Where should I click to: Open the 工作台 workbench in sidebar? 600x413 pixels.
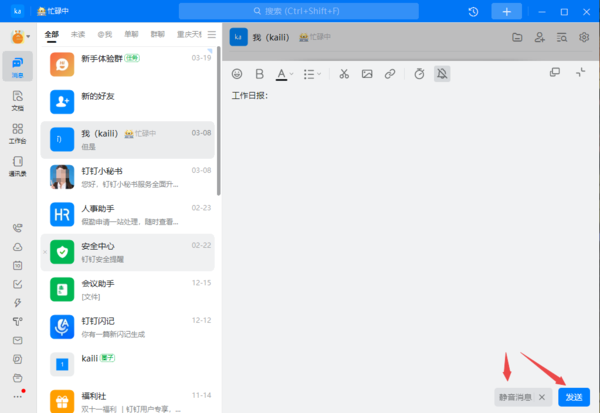(17, 133)
